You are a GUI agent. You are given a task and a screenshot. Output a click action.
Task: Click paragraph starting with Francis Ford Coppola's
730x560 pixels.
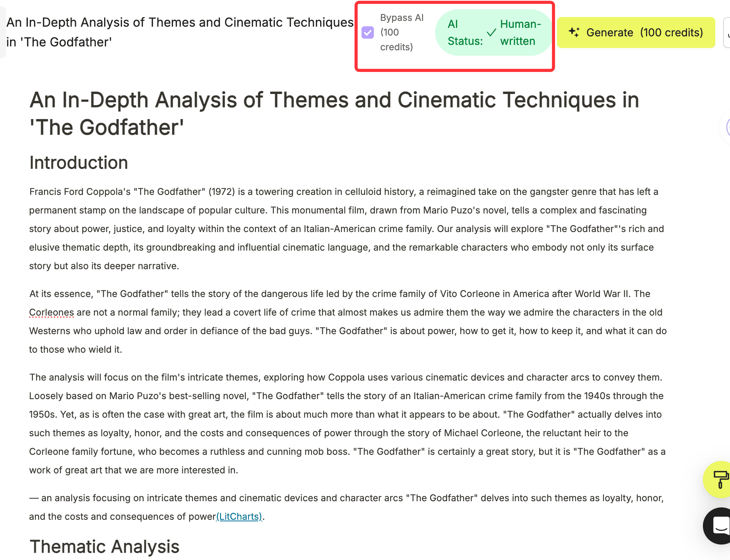(x=346, y=229)
